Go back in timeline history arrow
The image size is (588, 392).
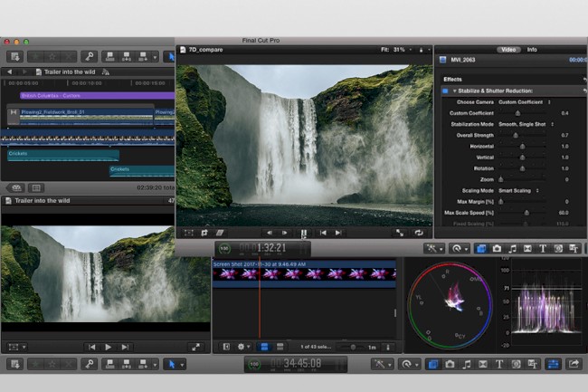[x=9, y=71]
